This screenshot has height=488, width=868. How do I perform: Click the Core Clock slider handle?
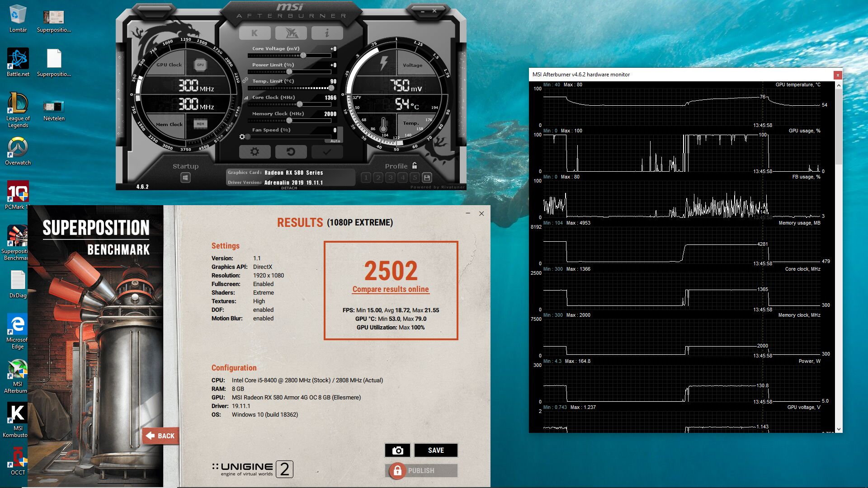(x=299, y=104)
